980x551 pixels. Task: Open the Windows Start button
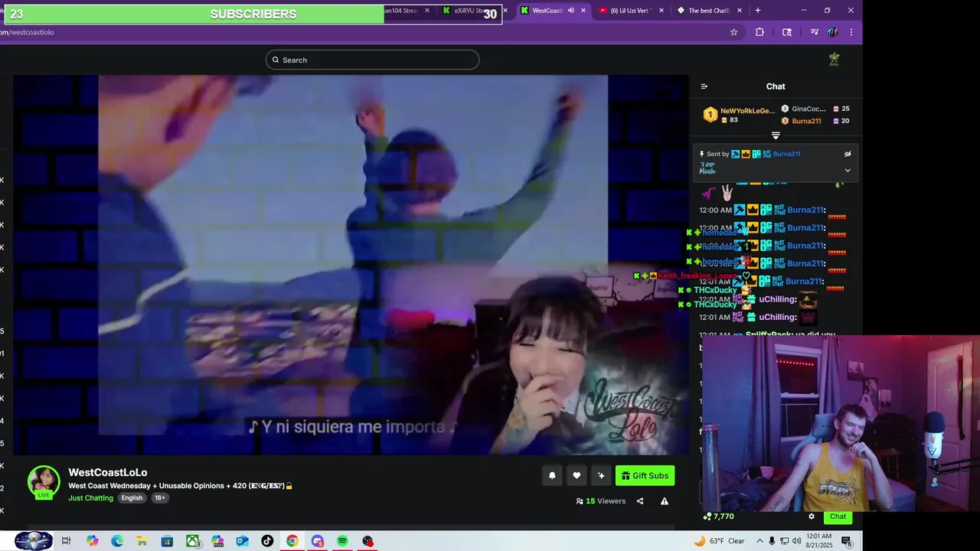(33, 541)
